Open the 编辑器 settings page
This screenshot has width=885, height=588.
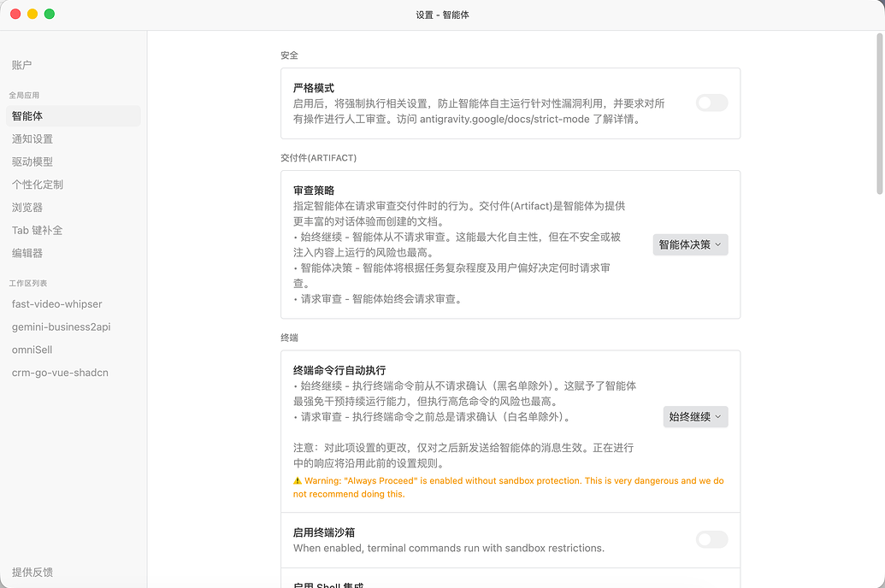click(x=27, y=253)
